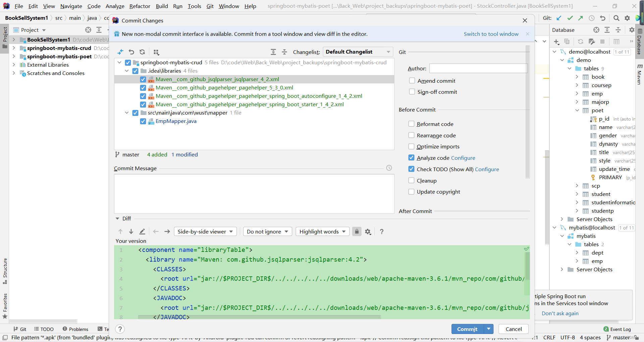Compare previous file with left arrow
Image resolution: width=644 pixels, height=342 pixels.
(x=156, y=231)
